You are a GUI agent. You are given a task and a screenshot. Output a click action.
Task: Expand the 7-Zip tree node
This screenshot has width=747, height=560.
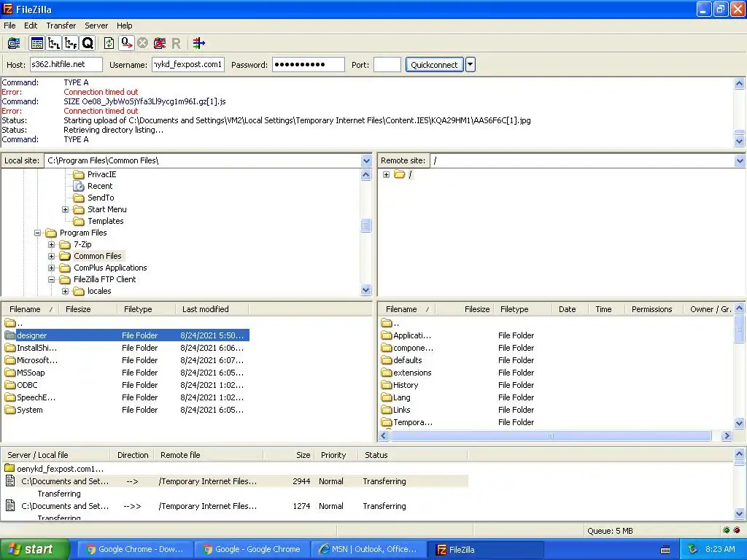[52, 245]
